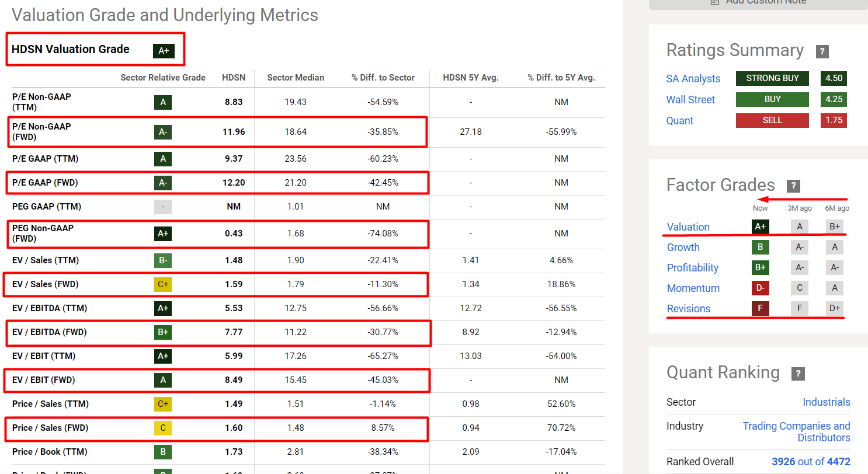868x474 pixels.
Task: Click the 70.72% difference to 5Y average
Action: point(561,428)
